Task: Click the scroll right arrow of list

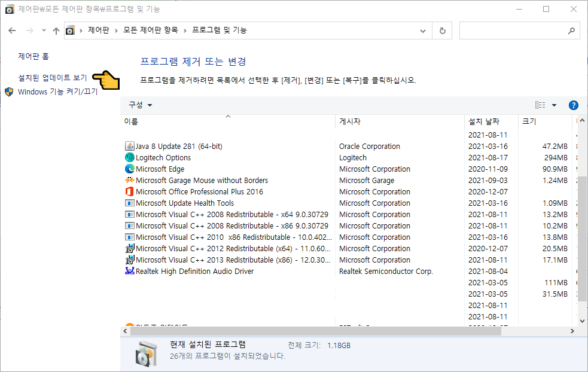Action: (572, 331)
